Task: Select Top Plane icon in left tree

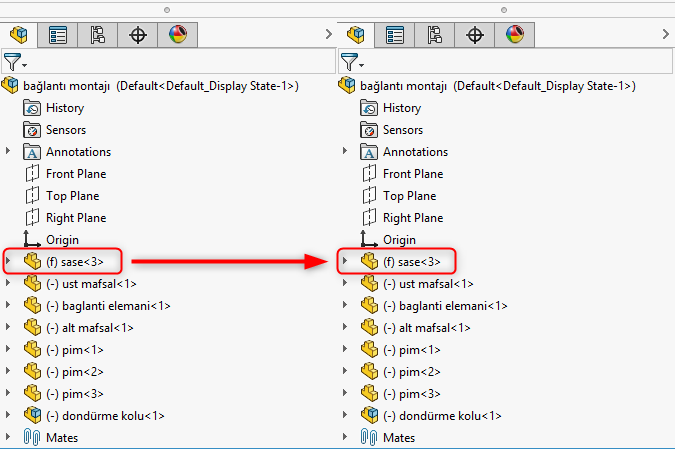Action: [32, 196]
